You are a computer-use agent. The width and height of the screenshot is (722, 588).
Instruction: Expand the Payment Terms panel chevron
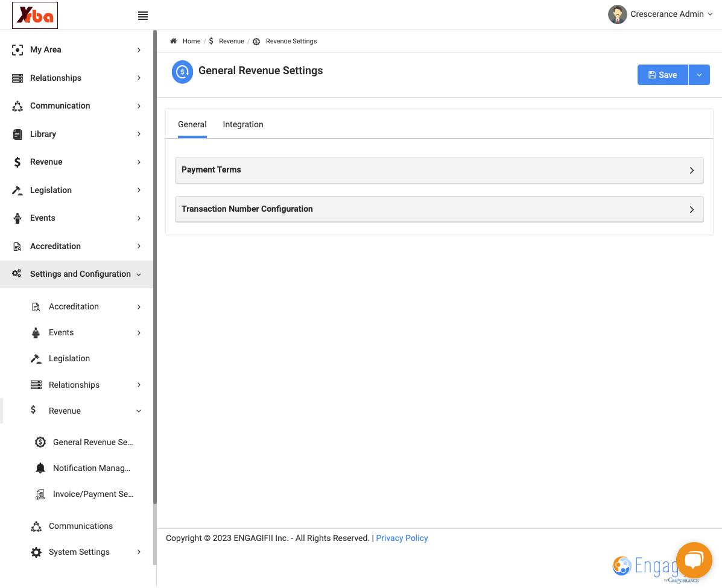[692, 170]
